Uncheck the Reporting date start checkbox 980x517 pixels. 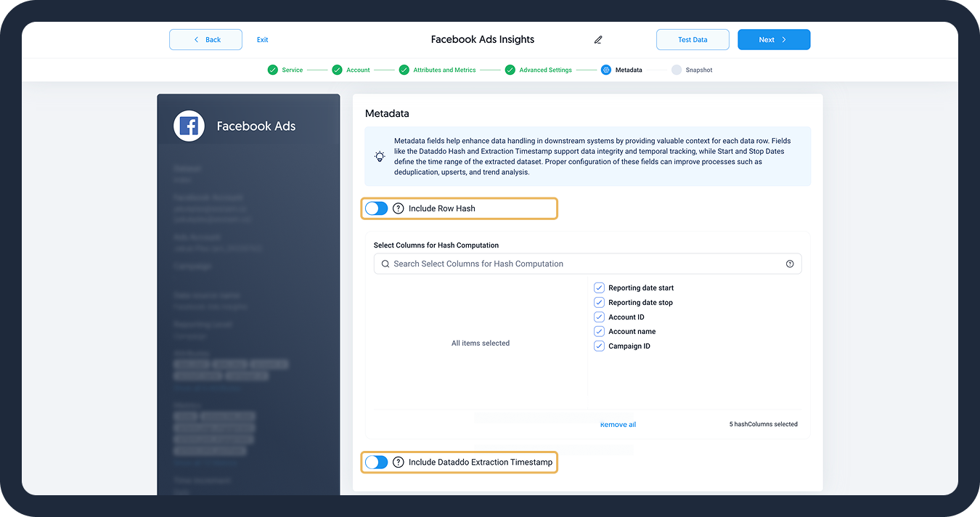coord(599,288)
